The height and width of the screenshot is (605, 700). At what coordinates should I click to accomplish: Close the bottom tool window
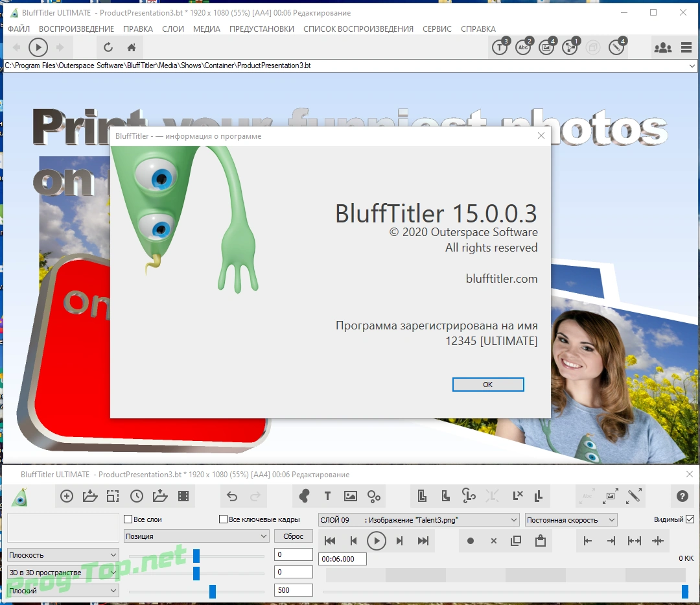click(x=689, y=474)
